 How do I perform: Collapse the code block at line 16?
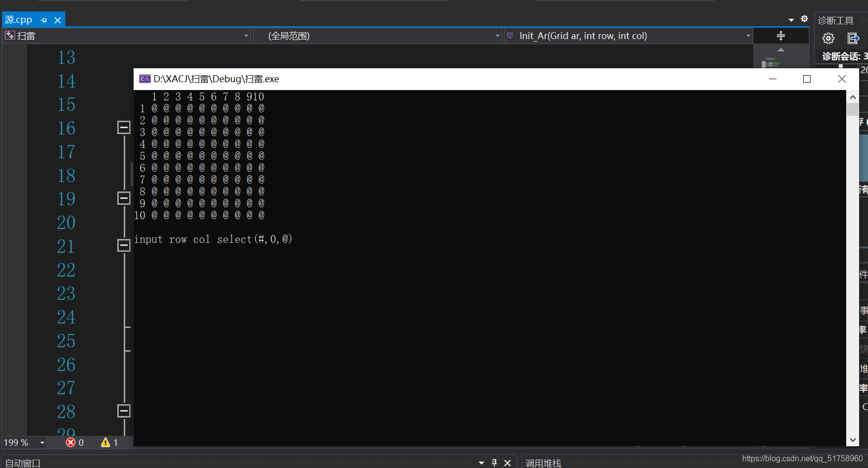point(124,128)
